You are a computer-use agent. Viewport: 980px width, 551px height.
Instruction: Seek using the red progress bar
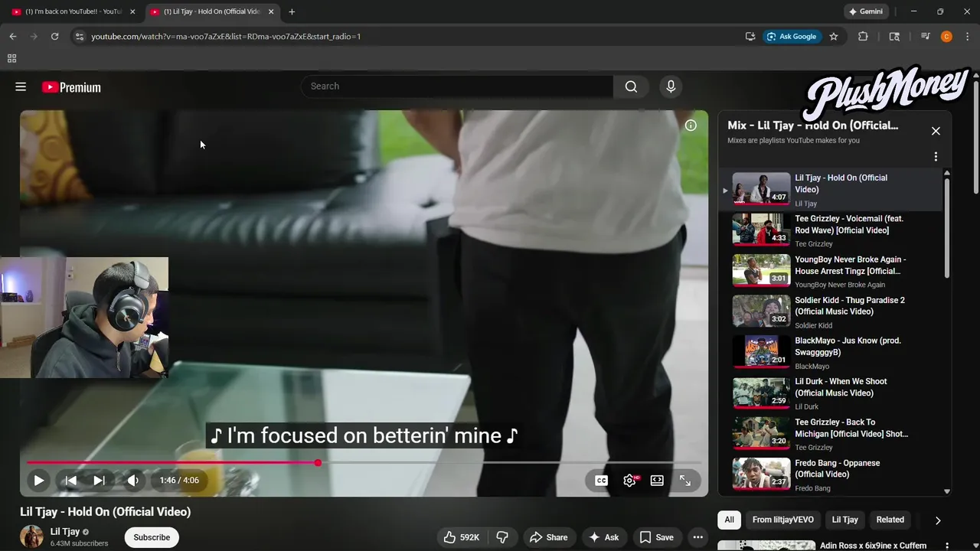364,463
